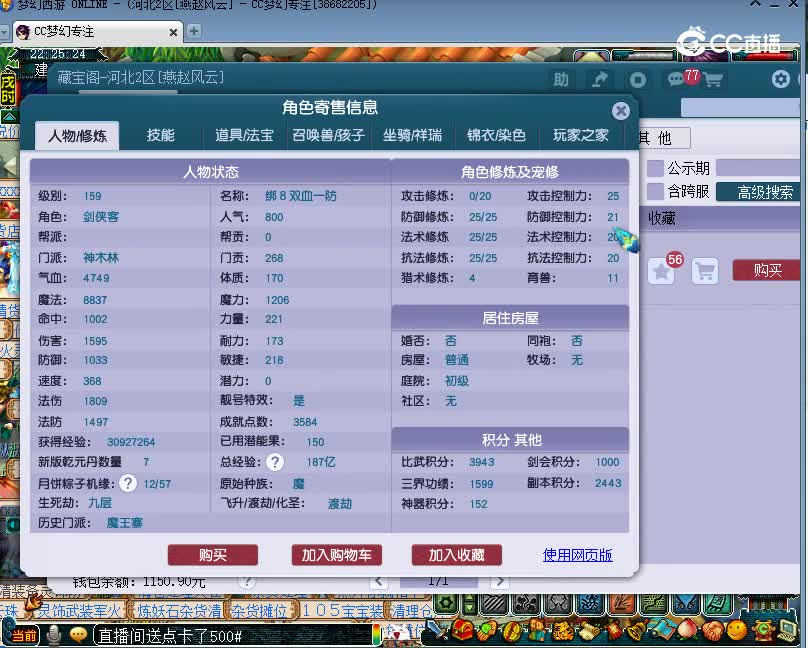The image size is (808, 648).
Task: Click the 助 help button in 藏宝阁 header
Action: point(561,80)
